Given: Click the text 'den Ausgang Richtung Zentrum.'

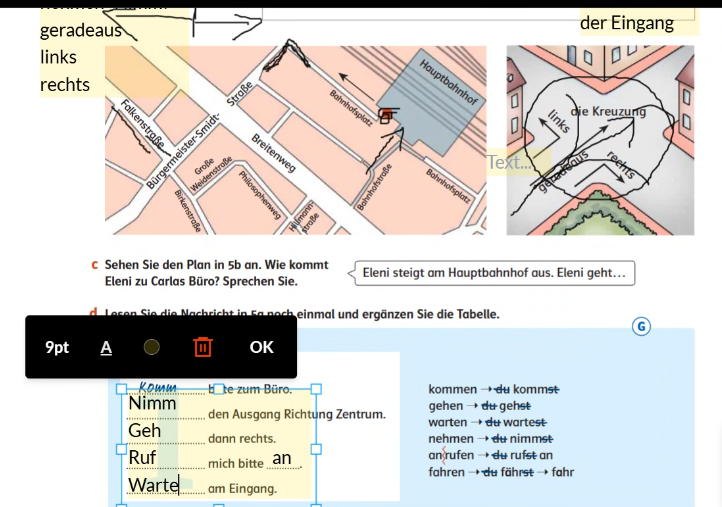Looking at the screenshot, I should pos(297,414).
